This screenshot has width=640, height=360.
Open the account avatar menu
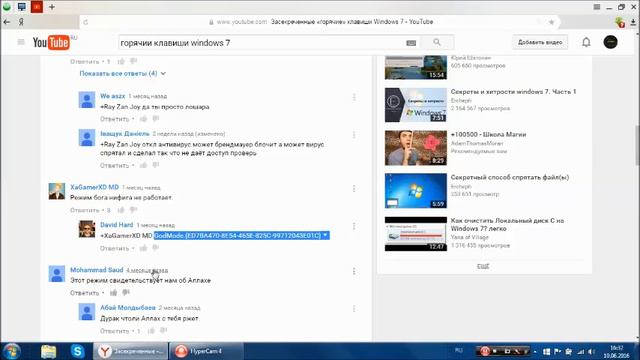611,42
